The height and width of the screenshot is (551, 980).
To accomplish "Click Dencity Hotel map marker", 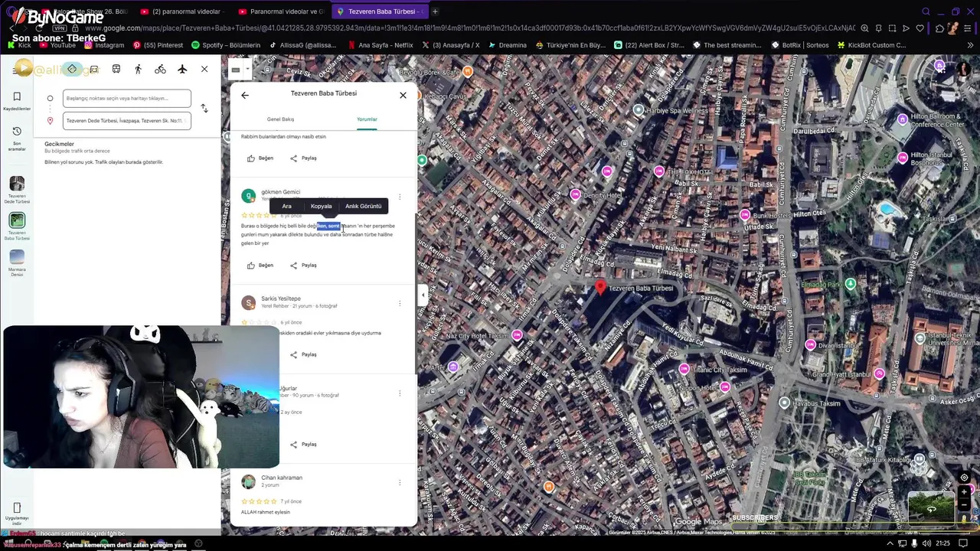I will 574,195.
